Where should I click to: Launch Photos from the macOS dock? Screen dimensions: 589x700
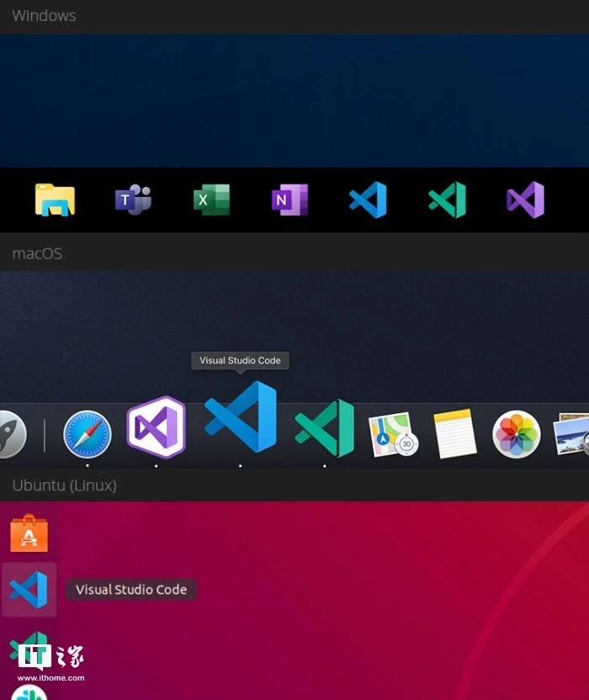point(516,434)
